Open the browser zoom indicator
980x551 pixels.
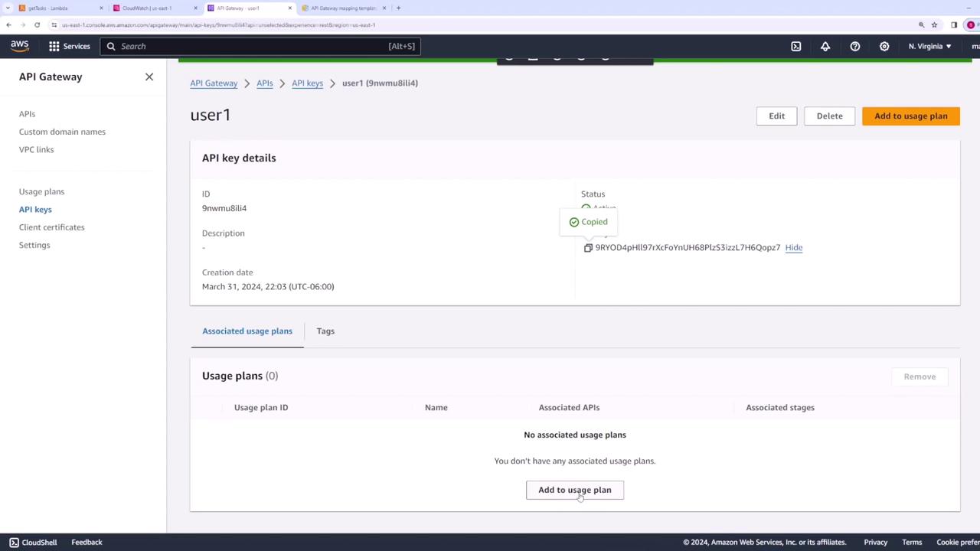[x=922, y=24]
